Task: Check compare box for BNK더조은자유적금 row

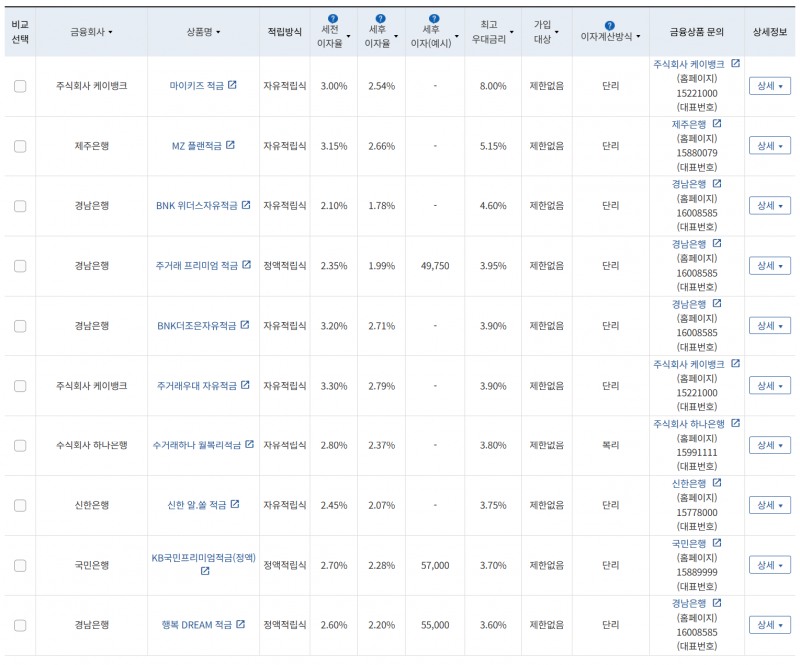Action: (x=20, y=326)
